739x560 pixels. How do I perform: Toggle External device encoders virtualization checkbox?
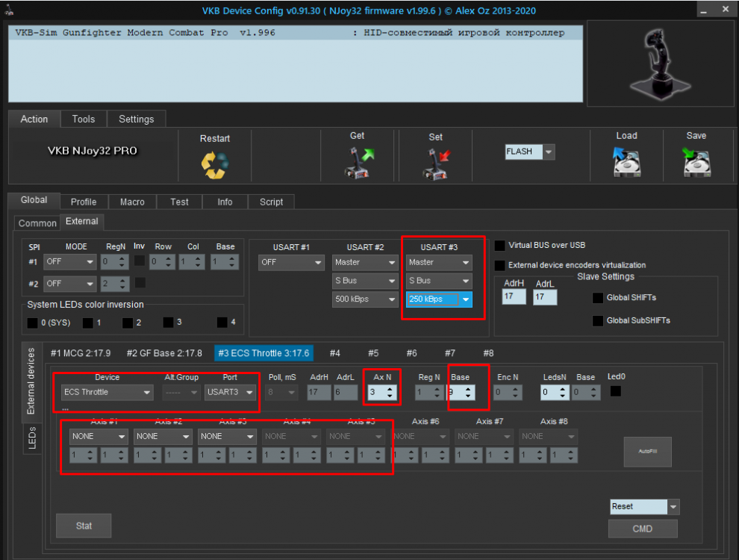pos(500,265)
